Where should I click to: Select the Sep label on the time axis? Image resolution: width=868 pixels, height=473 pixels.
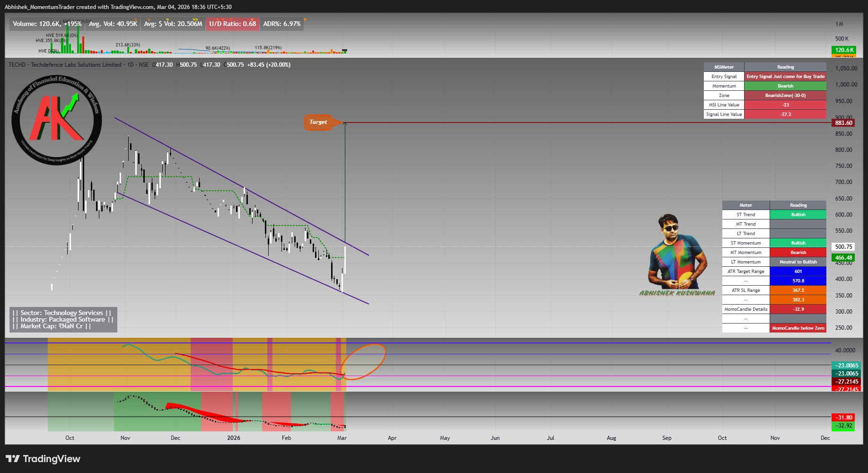pos(667,438)
